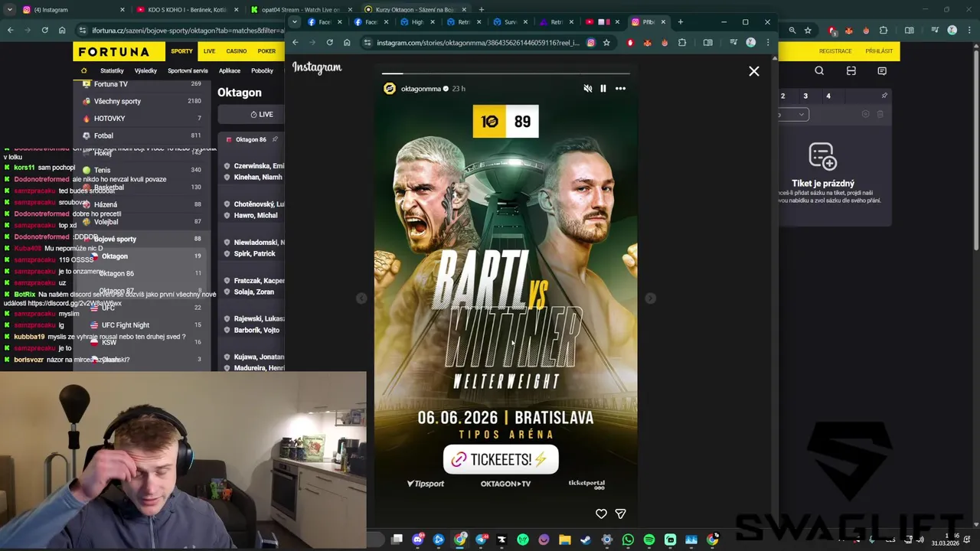Click the story progress bar
The image size is (980, 551).
505,73
